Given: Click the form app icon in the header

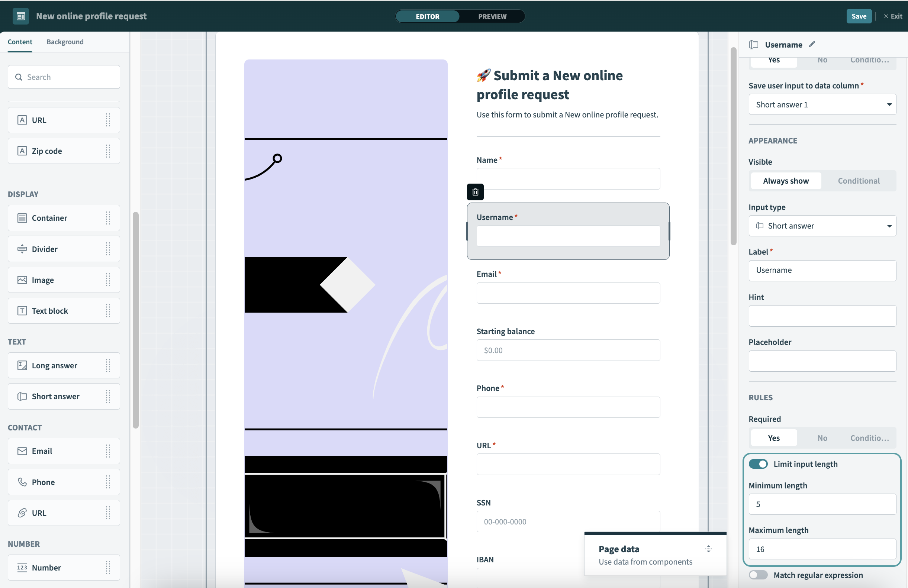Looking at the screenshot, I should coord(20,16).
